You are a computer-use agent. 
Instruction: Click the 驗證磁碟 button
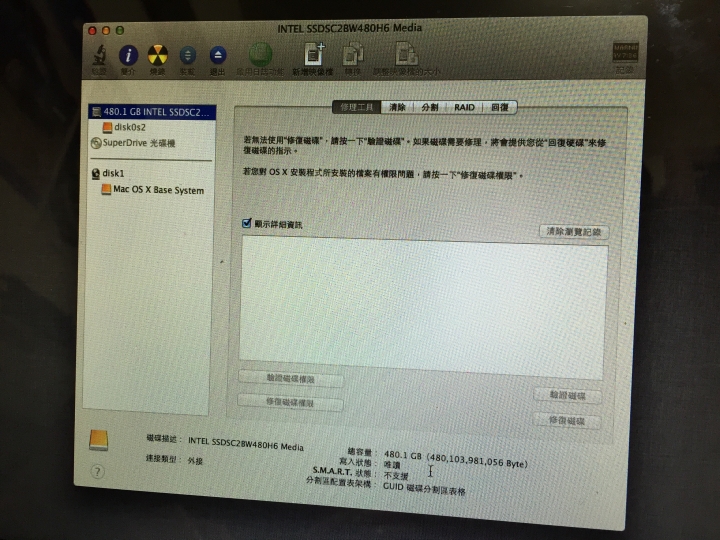[568, 395]
